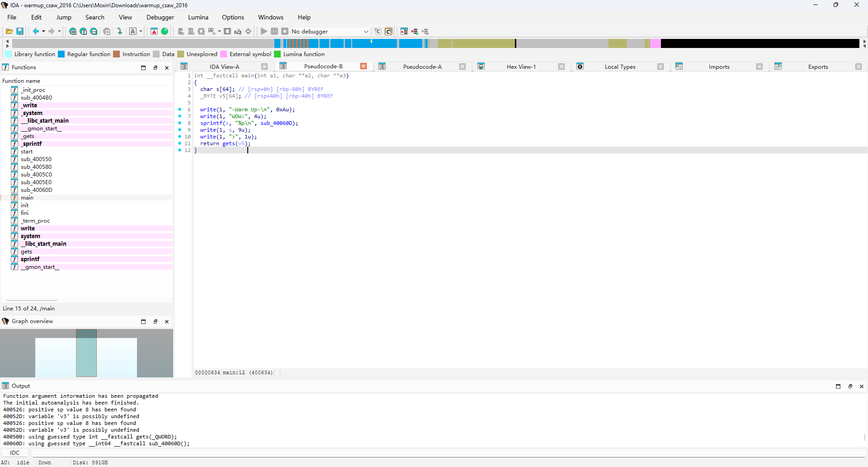Click the open file folder icon
Viewport: 868px width, 467px height.
(9, 31)
